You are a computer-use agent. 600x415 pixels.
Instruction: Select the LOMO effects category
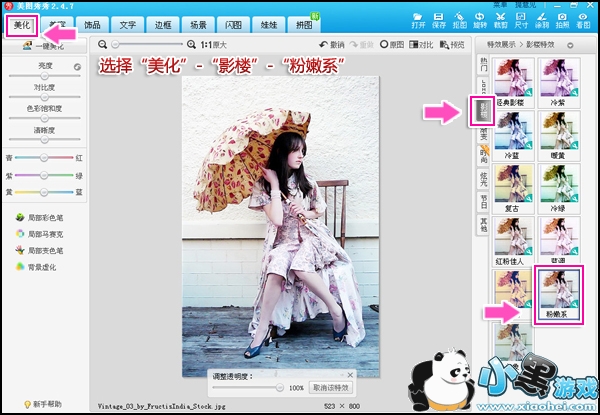(483, 87)
